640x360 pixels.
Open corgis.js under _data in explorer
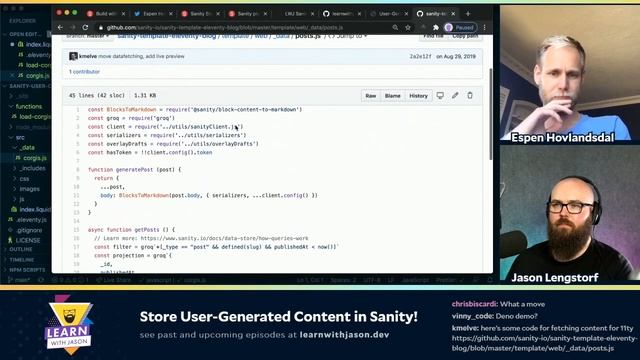click(x=34, y=158)
